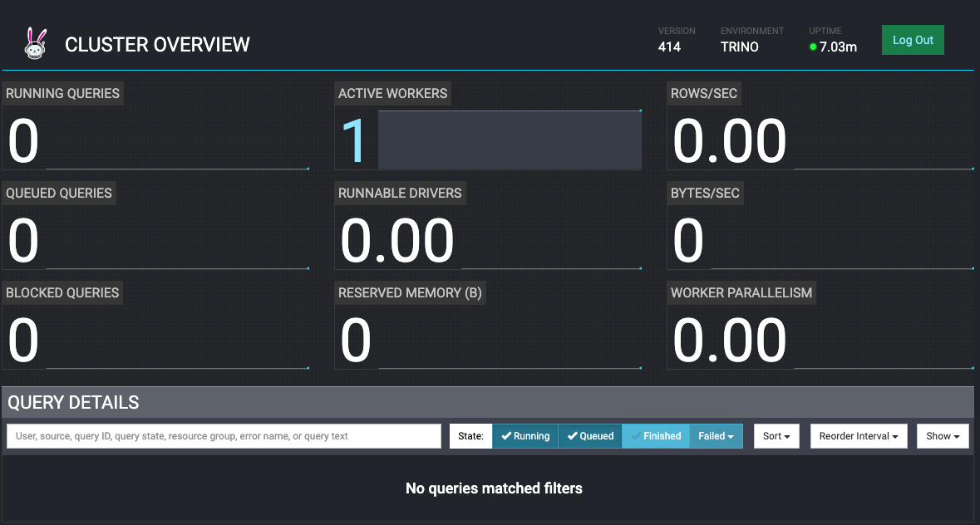Toggle the Finished state filter
Viewport: 980px width, 525px height.
coord(656,436)
